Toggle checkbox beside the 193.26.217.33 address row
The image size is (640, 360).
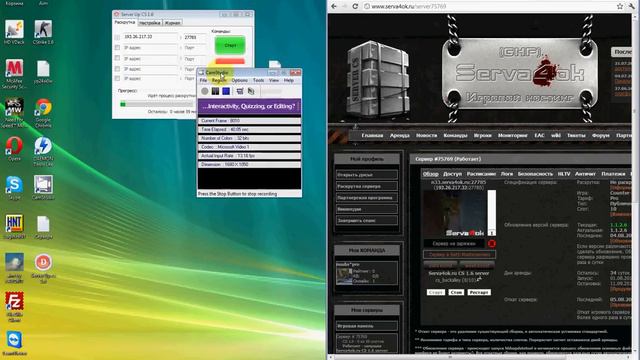tap(117, 37)
